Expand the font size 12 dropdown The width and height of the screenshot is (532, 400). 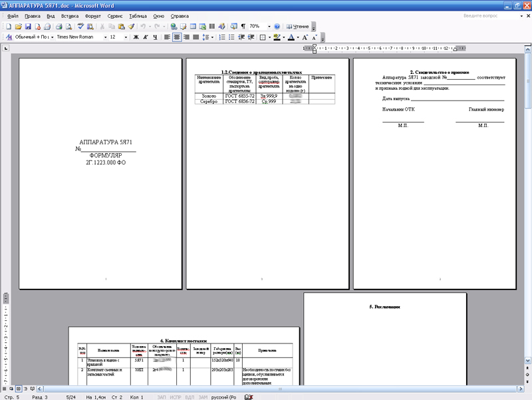126,37
